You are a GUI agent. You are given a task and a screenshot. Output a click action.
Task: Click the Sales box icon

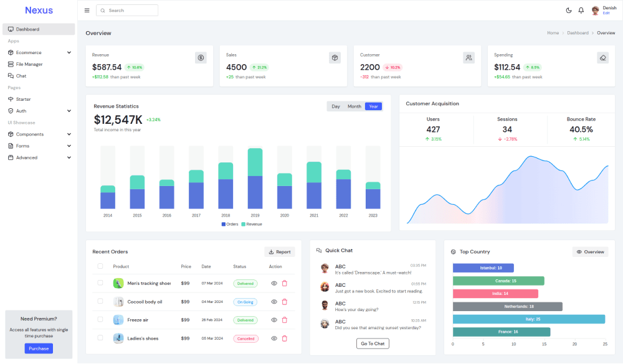point(335,58)
